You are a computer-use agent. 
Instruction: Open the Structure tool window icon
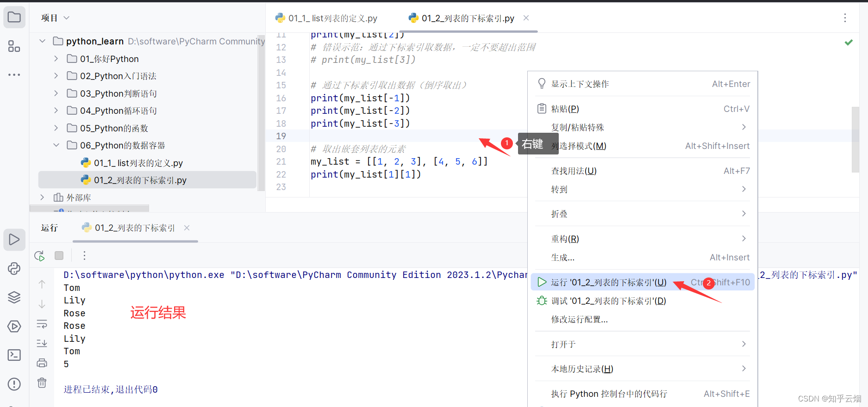tap(14, 46)
